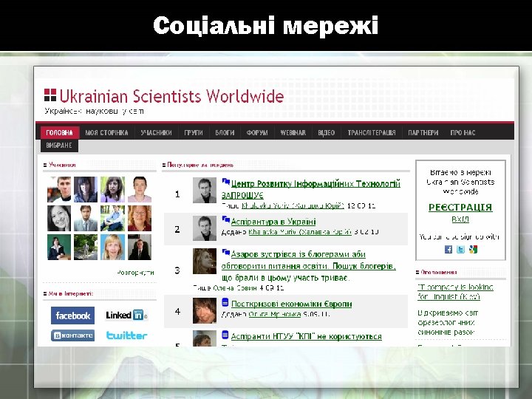Open the МОЯ СТОРІНКА menu item
This screenshot has width=532, height=399.
coord(106,133)
